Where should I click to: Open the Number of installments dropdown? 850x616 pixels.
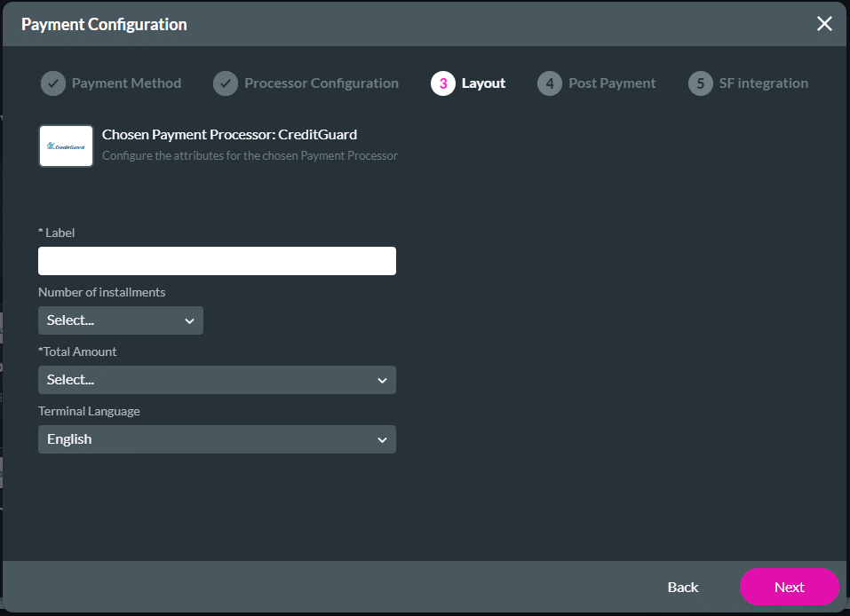120,320
